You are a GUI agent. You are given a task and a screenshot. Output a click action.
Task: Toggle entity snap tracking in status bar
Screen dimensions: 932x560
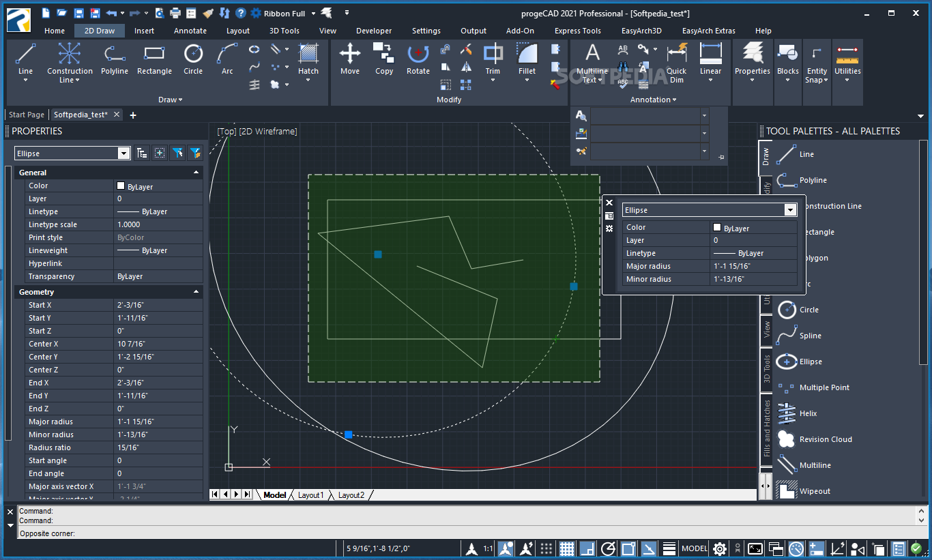point(649,548)
